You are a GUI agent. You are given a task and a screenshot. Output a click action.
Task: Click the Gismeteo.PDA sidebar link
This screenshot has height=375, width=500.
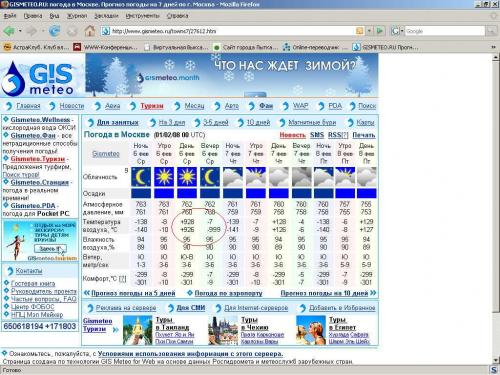33,206
